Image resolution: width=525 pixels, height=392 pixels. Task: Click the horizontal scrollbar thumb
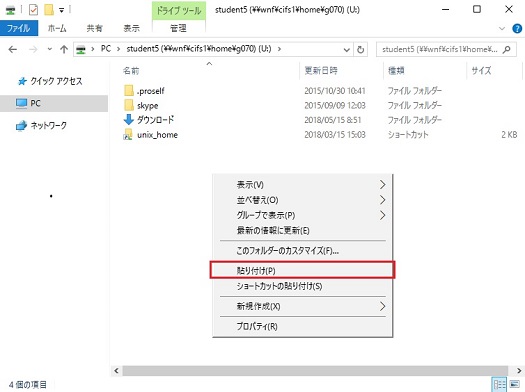(x=315, y=371)
